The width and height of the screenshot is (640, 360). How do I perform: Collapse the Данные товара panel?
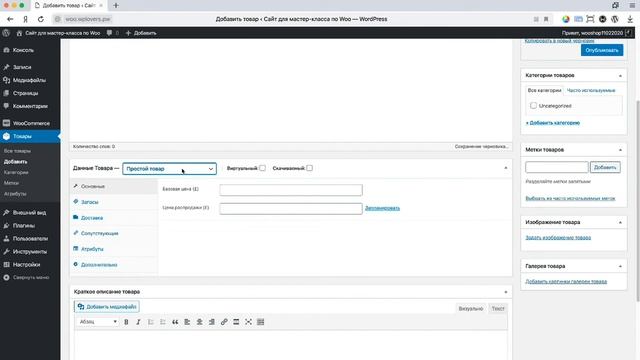[506, 168]
